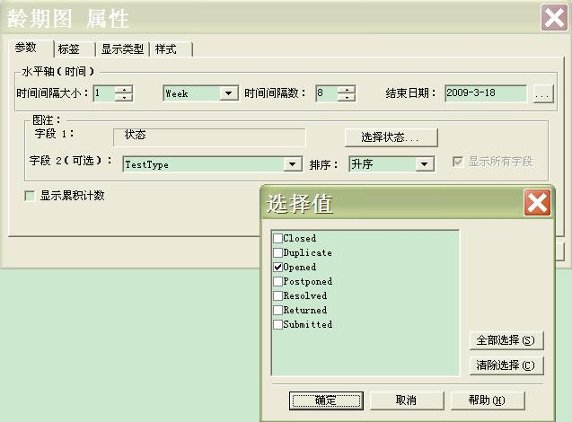Close the 选择值 dialog with red X
The height and width of the screenshot is (422, 572).
pos(537,202)
